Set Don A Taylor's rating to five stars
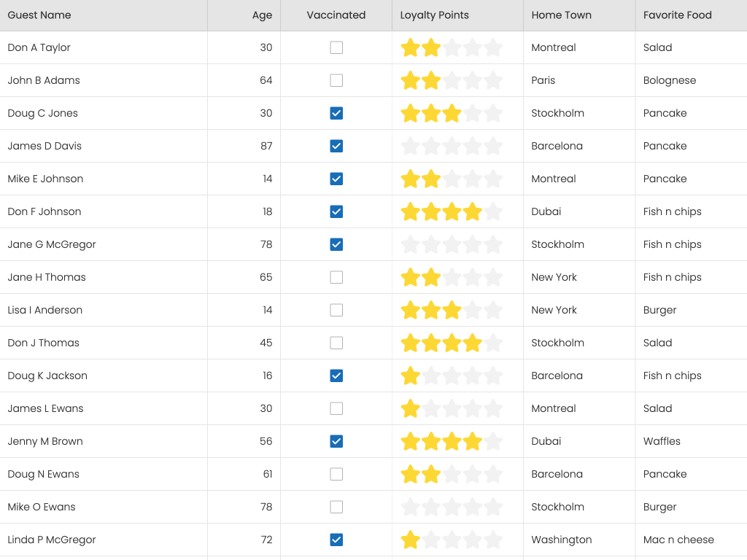 (493, 48)
